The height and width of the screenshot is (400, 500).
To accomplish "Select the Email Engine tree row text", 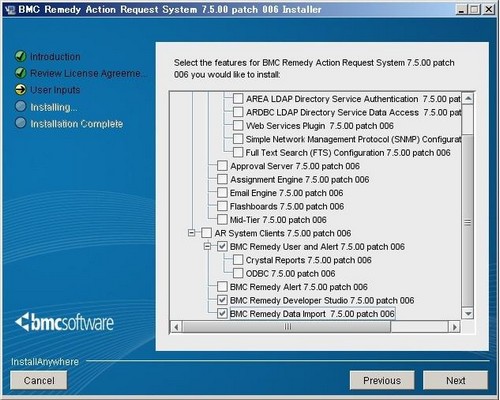I will (286, 193).
